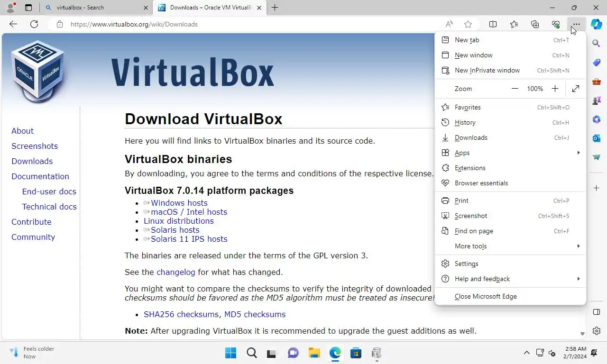Image resolution: width=607 pixels, height=364 pixels.
Task: Select Screenshot from the menu
Action: click(510, 216)
